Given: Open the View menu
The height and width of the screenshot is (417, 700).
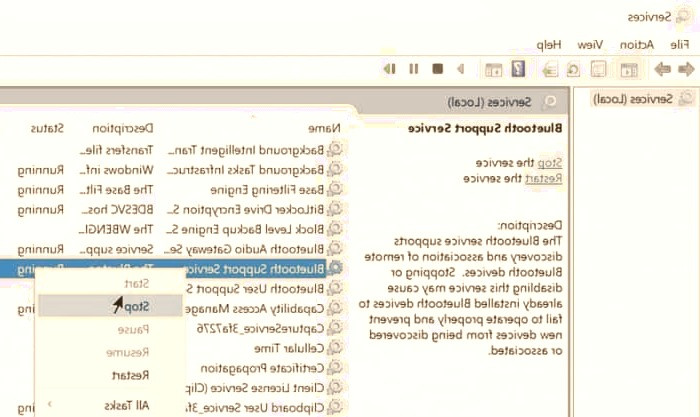Looking at the screenshot, I should (x=591, y=45).
